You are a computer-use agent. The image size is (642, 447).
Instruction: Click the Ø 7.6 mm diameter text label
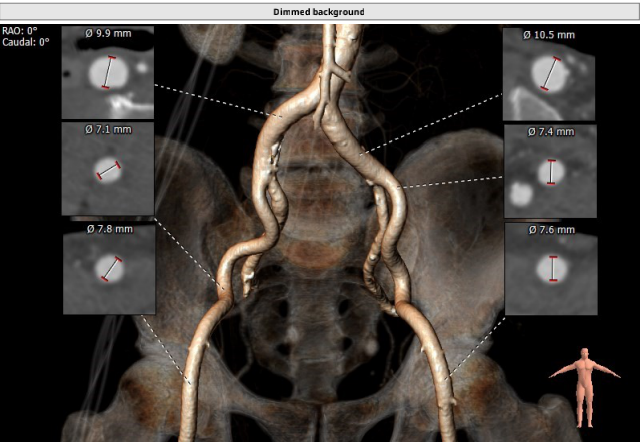tap(549, 230)
